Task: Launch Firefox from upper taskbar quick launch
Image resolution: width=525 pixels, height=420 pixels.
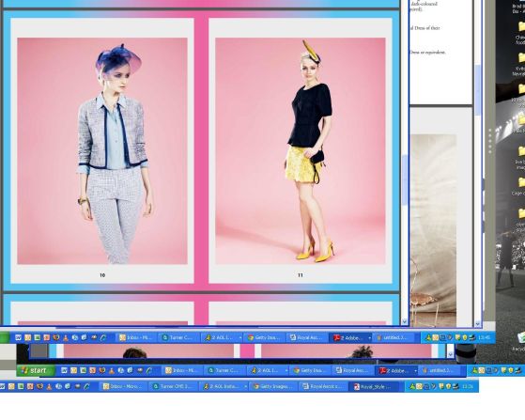Action: pos(56,337)
